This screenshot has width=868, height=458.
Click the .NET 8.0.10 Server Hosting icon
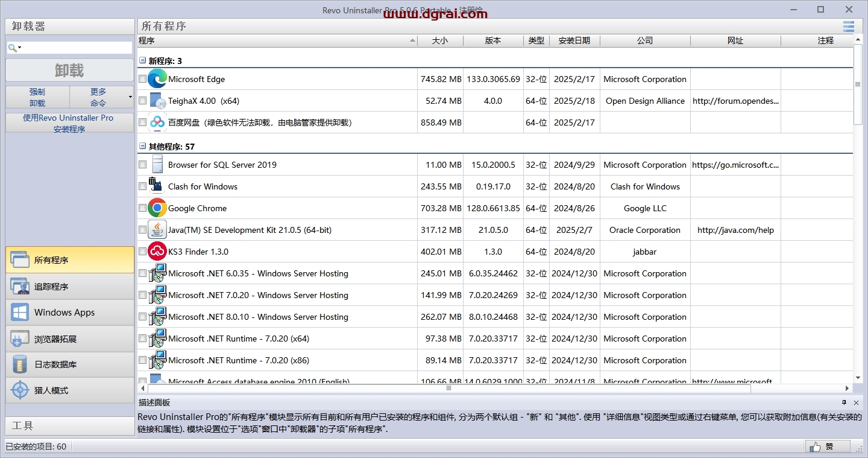[157, 317]
